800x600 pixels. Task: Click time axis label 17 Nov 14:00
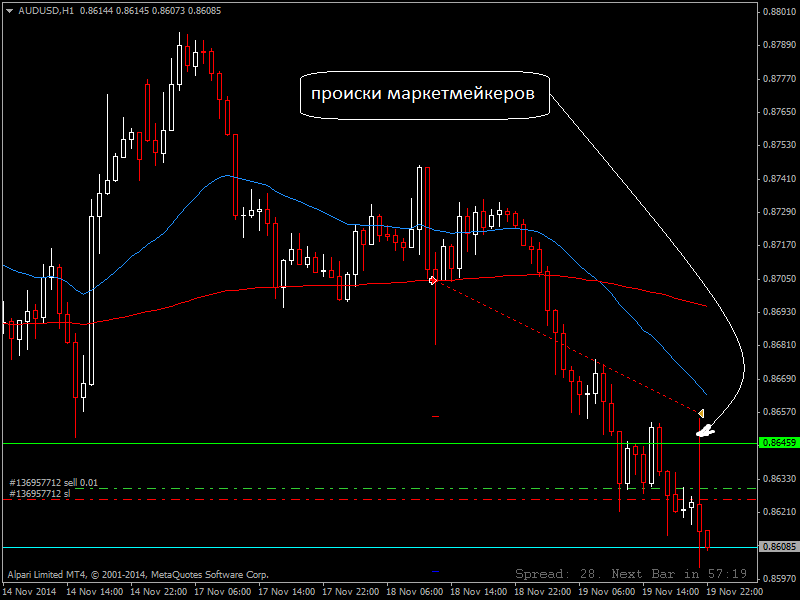(286, 592)
